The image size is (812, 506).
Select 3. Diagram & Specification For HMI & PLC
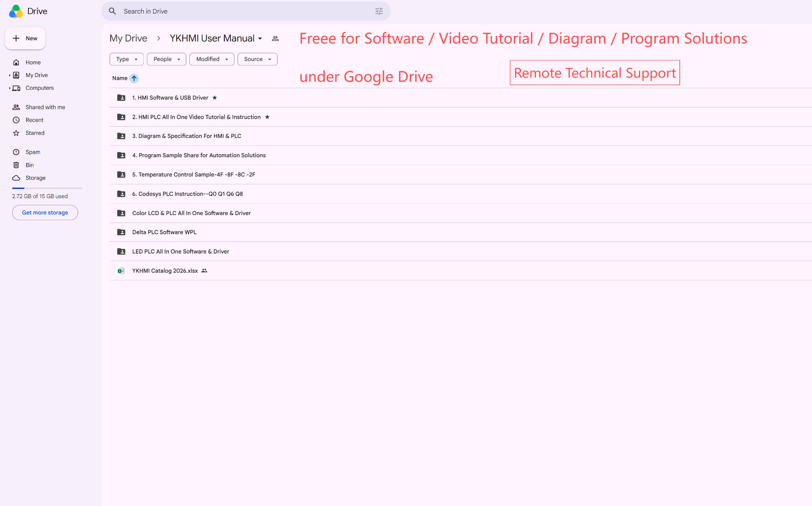coord(187,136)
